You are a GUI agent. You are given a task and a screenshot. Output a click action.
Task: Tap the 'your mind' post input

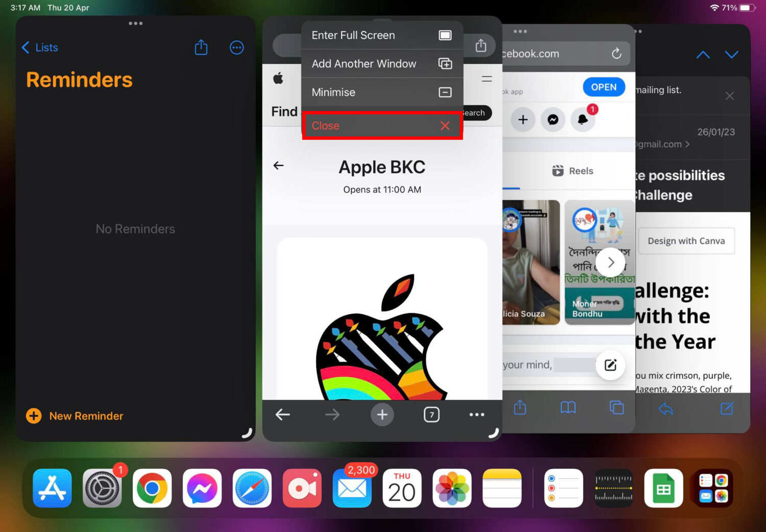pyautogui.click(x=549, y=365)
